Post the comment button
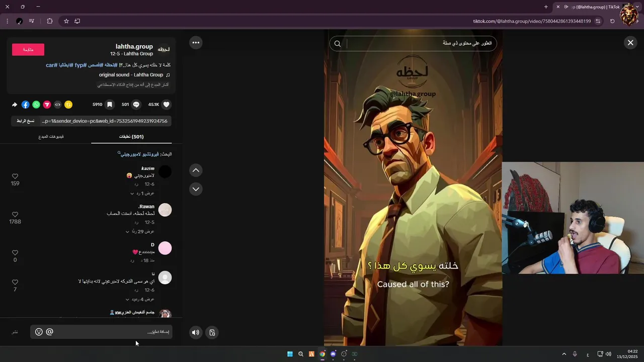The height and width of the screenshot is (362, 644). [15, 332]
